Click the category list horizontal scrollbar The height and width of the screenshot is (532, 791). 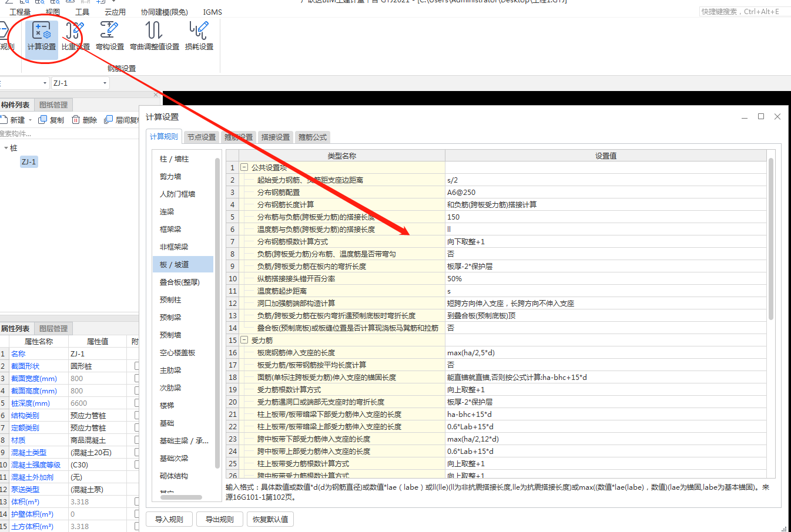[x=181, y=497]
